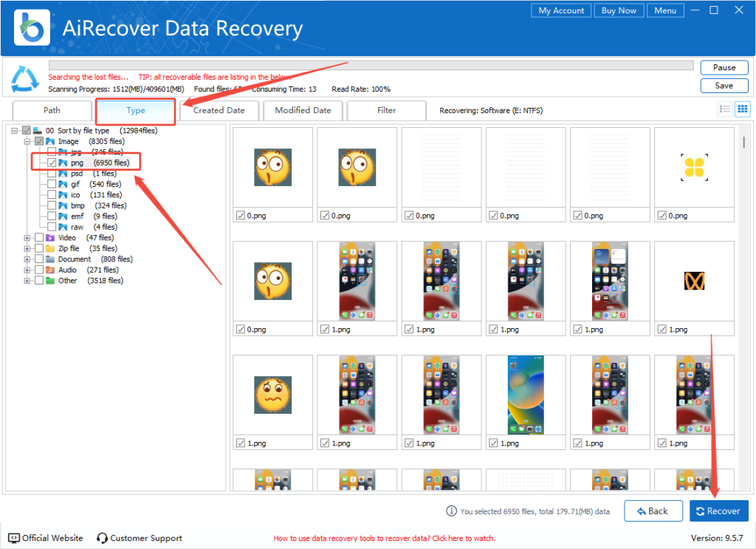756x549 pixels.
Task: Select the grid thumbnail view icon
Action: 742,109
